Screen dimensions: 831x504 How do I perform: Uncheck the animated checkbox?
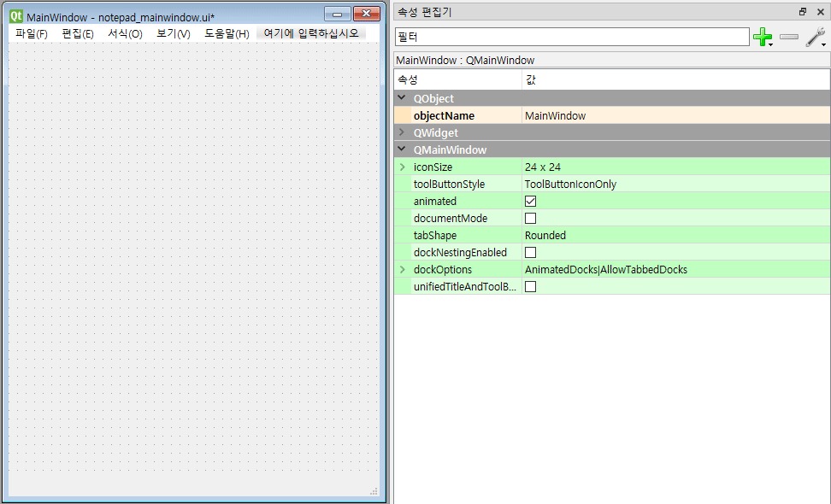coord(530,202)
